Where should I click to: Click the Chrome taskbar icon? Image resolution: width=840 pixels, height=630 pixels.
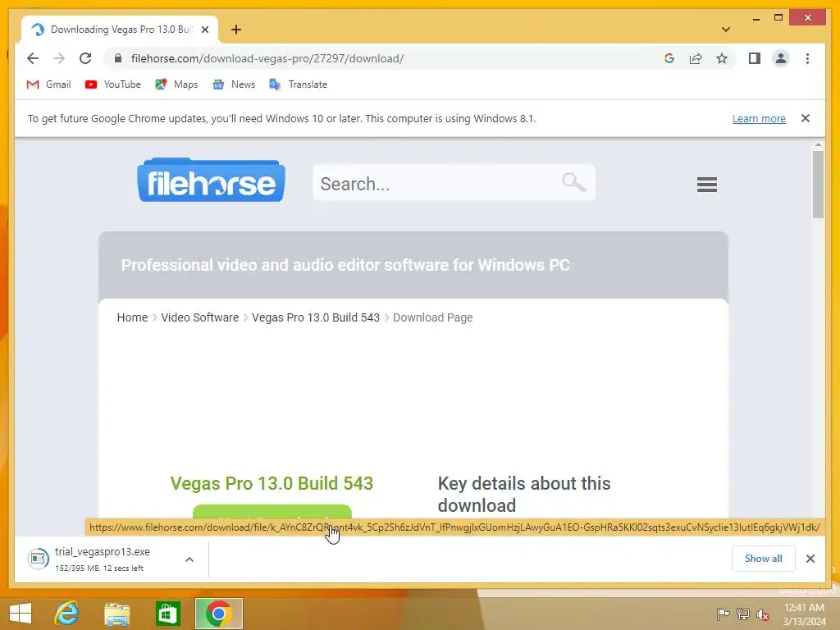click(x=218, y=614)
